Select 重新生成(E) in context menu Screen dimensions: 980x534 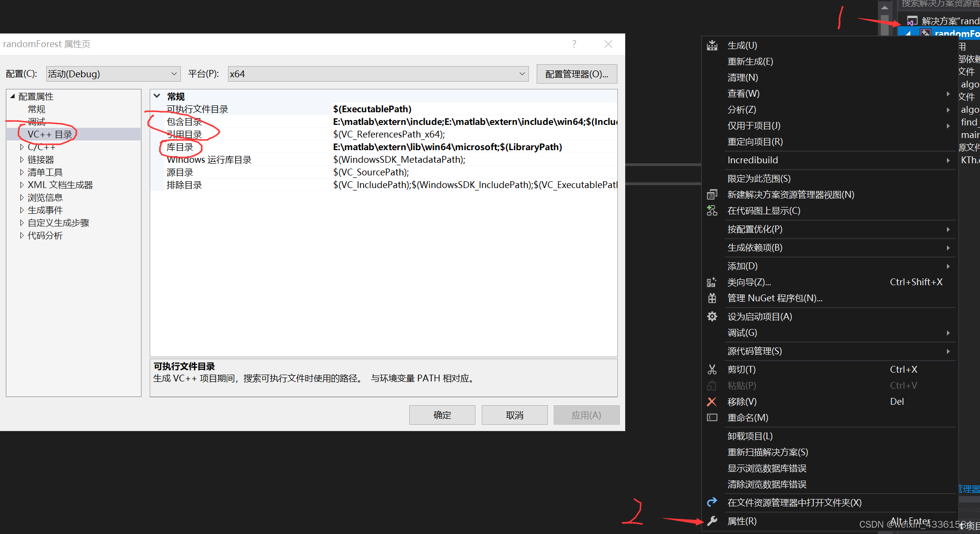[750, 62]
